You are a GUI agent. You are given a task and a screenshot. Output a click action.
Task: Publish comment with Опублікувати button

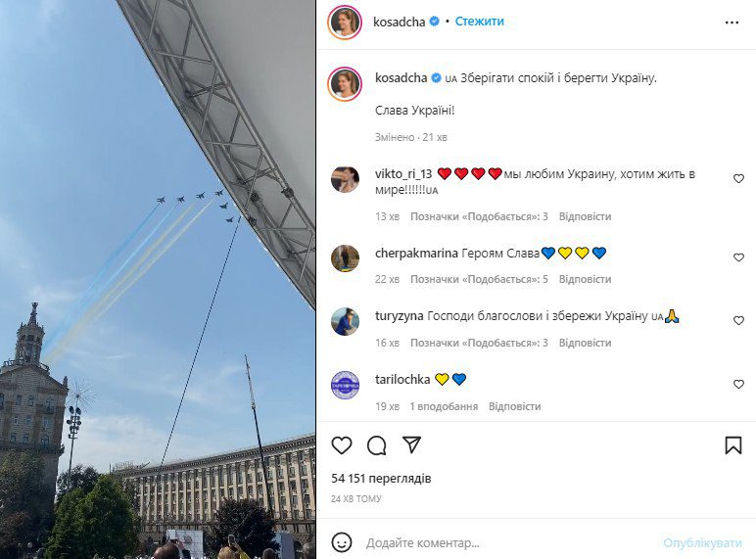702,543
